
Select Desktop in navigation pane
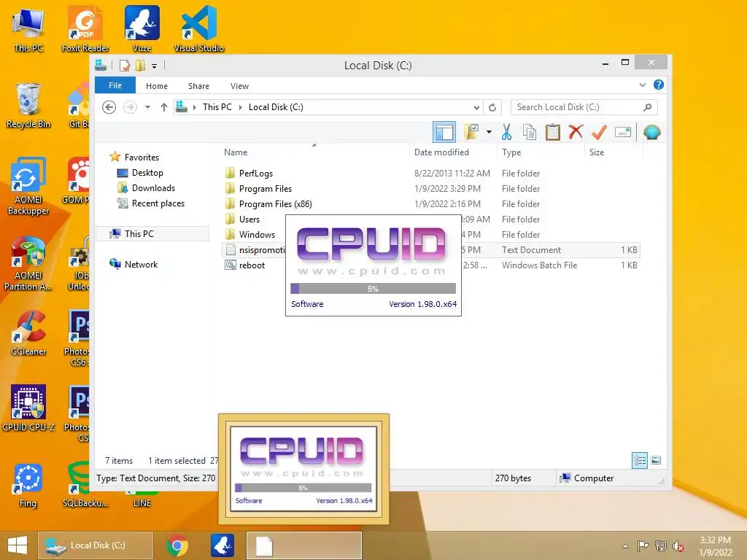[x=147, y=173]
